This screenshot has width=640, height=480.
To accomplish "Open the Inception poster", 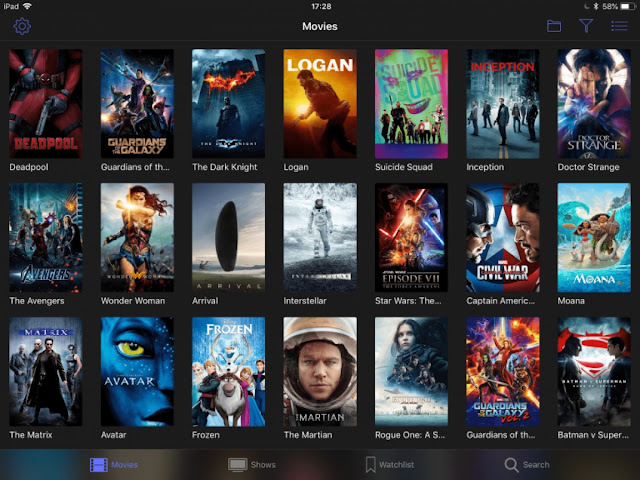I will 503,104.
